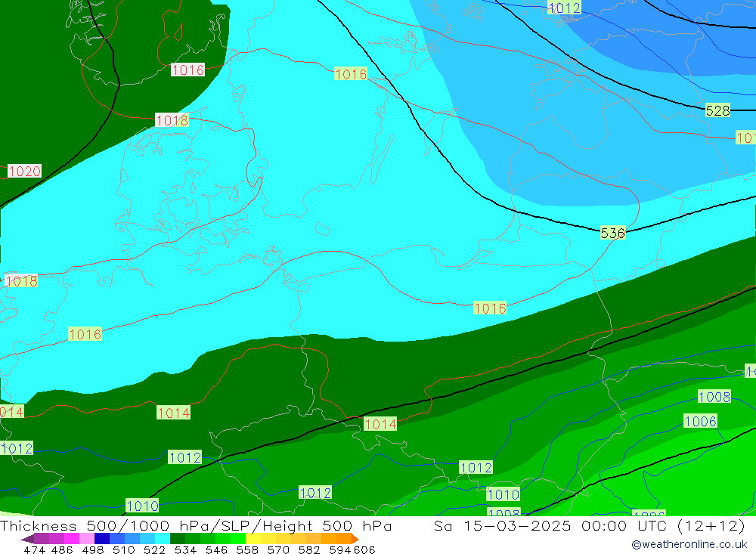The width and height of the screenshot is (756, 554).
Task: Click the darkest green legend swatch above 534
Action: pos(178,538)
